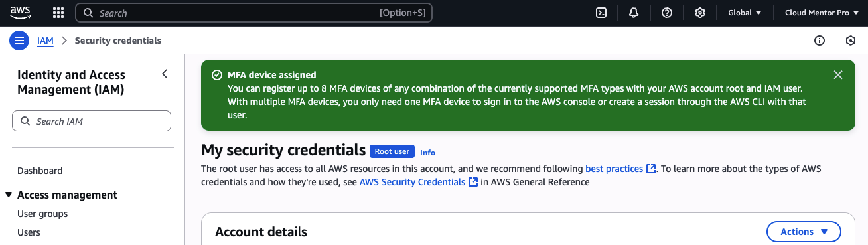Click the hexagon icon beside the info icon
Viewport: 868px width, 245px height.
pos(851,41)
